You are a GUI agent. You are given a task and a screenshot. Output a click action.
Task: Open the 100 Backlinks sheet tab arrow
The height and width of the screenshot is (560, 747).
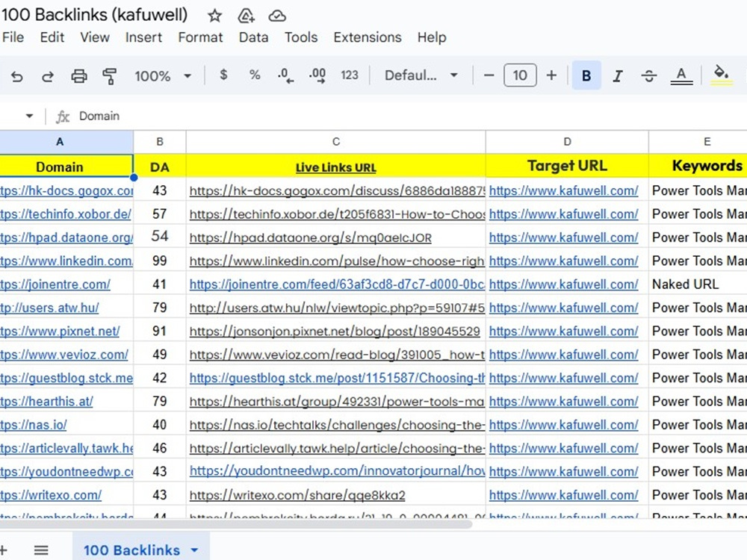194,550
